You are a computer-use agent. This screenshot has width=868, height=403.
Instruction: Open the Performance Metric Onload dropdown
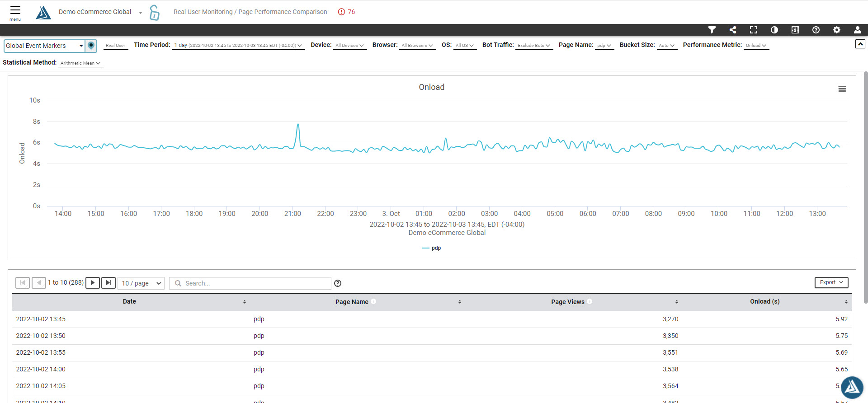click(756, 46)
